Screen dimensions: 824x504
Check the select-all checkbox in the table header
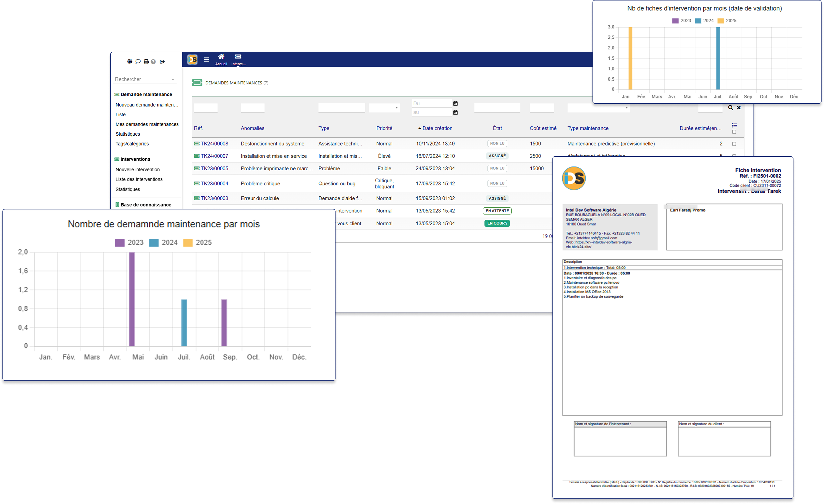point(734,132)
